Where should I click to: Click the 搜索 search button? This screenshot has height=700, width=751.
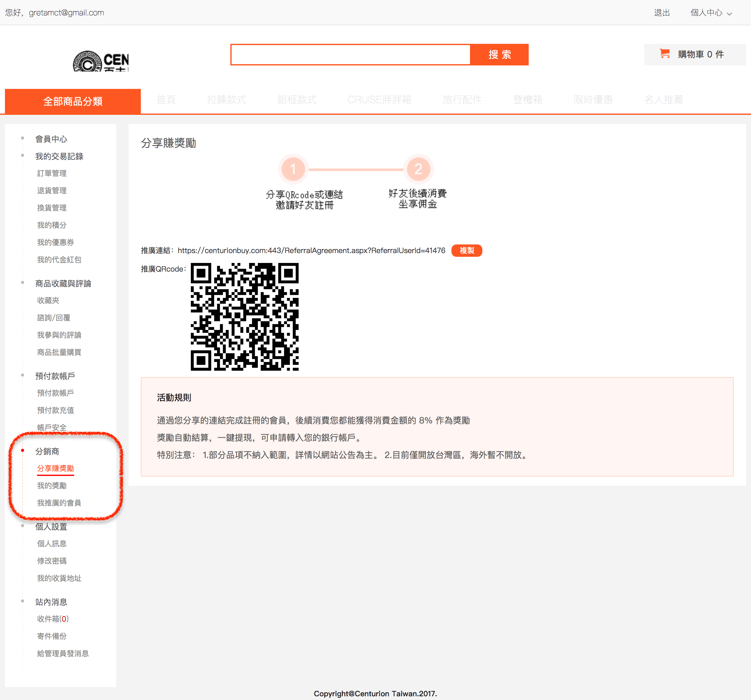pos(499,54)
